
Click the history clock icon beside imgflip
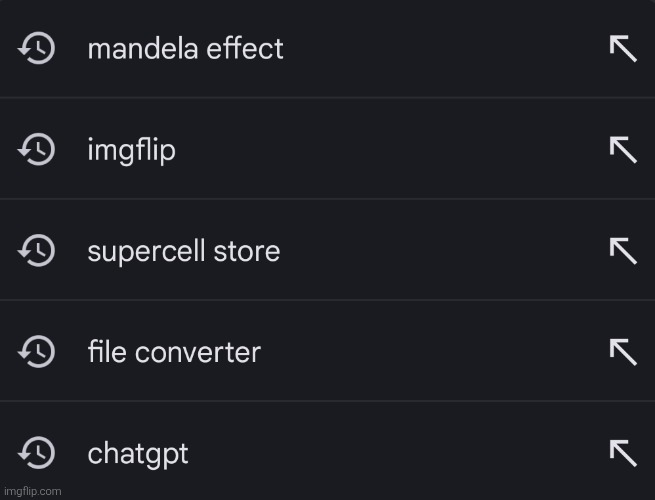(37, 150)
